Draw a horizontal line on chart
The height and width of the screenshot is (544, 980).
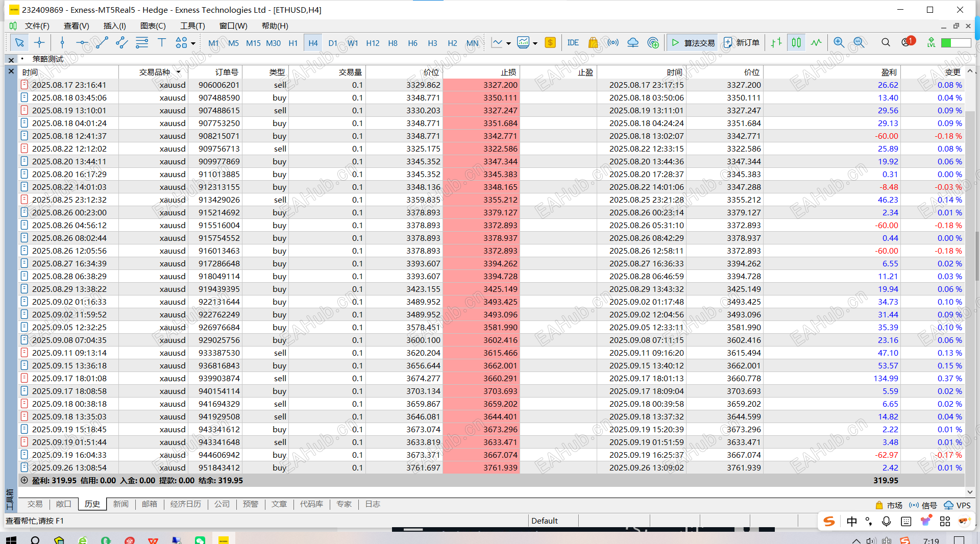(x=82, y=43)
